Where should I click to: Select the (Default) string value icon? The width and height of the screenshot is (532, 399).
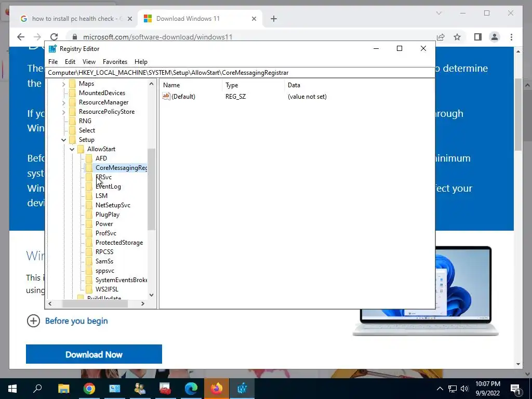[166, 96]
